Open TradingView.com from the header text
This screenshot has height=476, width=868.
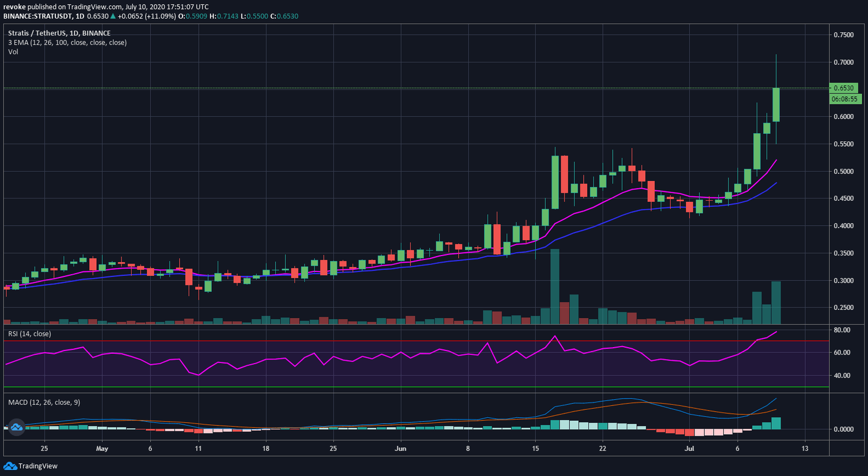(x=94, y=6)
